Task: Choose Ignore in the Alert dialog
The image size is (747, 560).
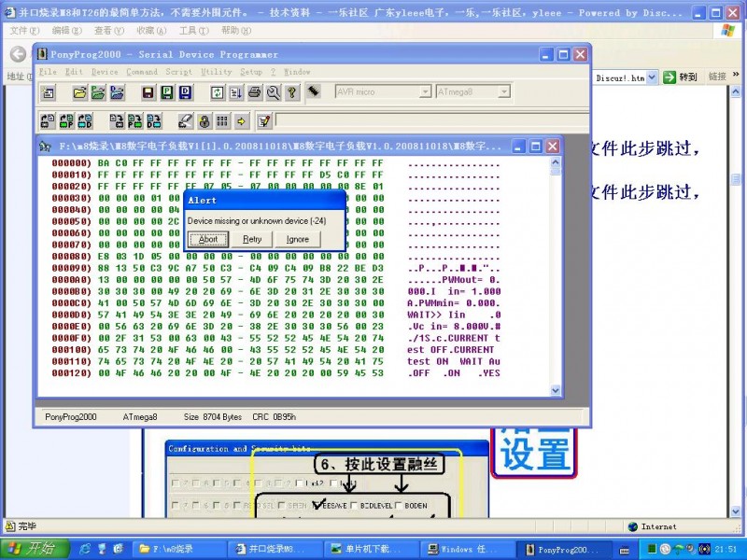Action: tap(297, 239)
